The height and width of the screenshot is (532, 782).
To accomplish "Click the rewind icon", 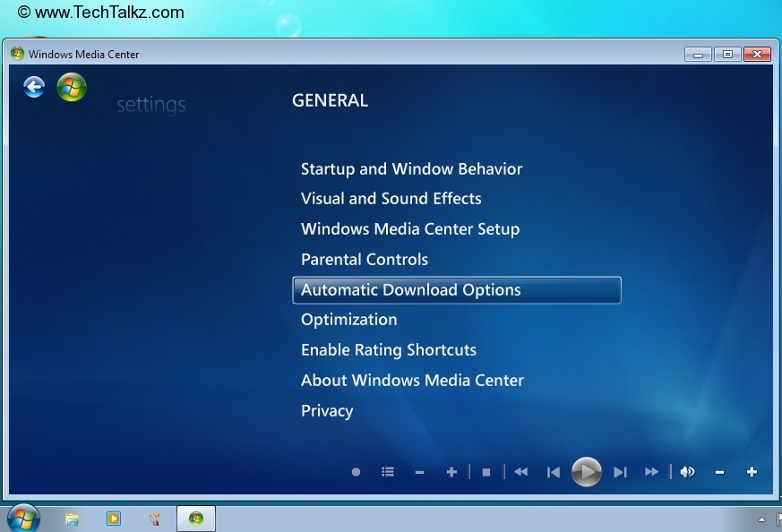I will (x=521, y=471).
